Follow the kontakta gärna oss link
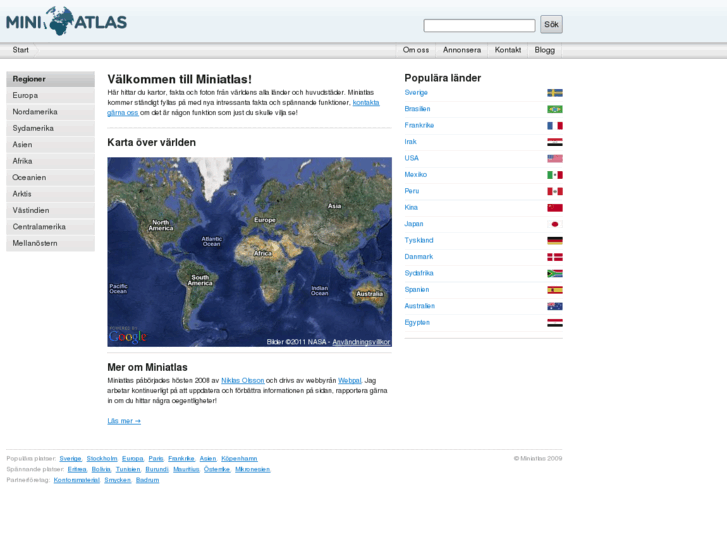 [366, 103]
